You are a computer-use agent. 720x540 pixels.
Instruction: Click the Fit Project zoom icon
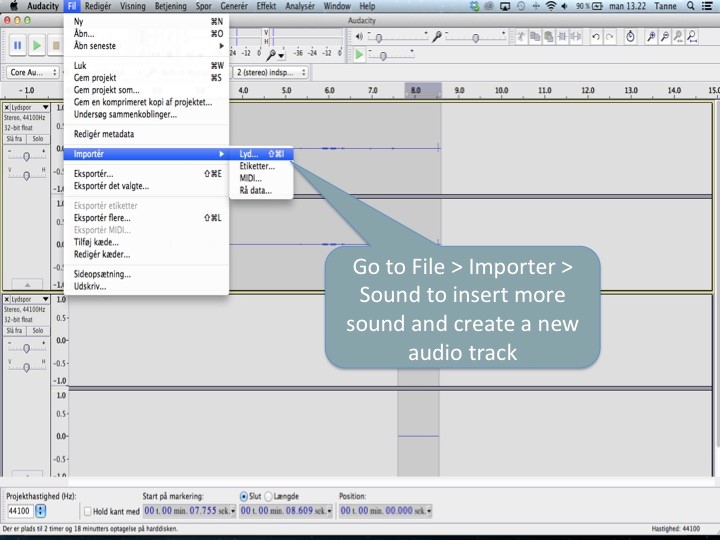coord(692,36)
